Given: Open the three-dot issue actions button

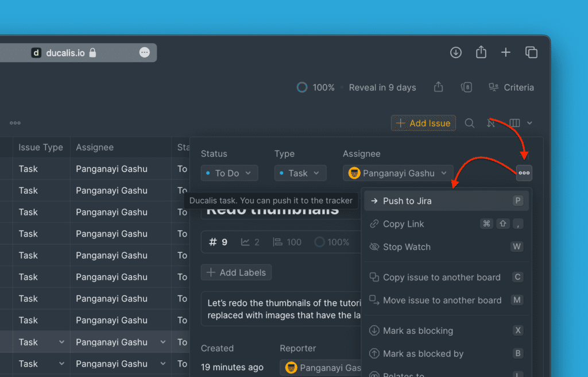Looking at the screenshot, I should click(x=524, y=173).
